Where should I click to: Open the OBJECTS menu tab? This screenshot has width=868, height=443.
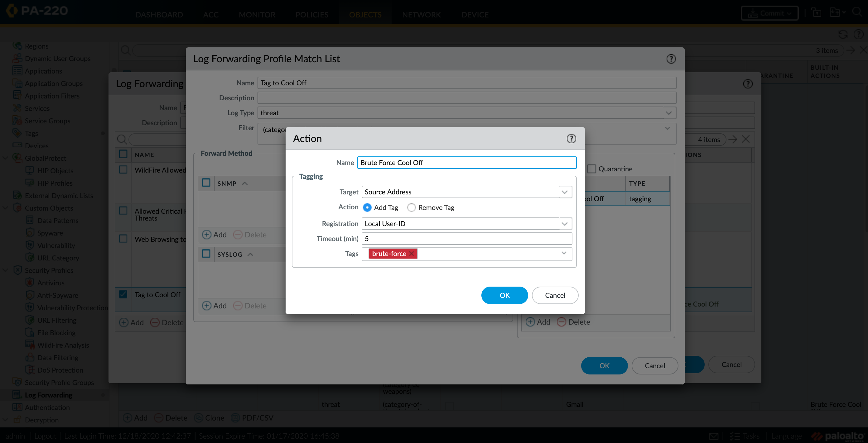pyautogui.click(x=365, y=14)
